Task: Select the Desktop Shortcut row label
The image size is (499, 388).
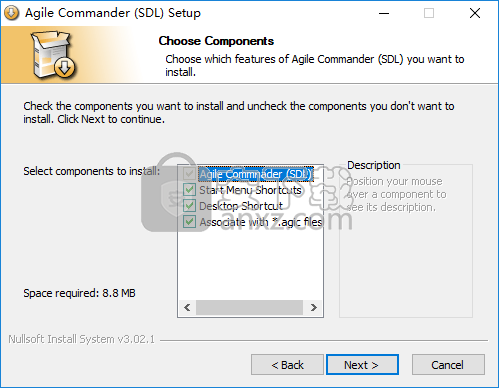Action: [241, 206]
